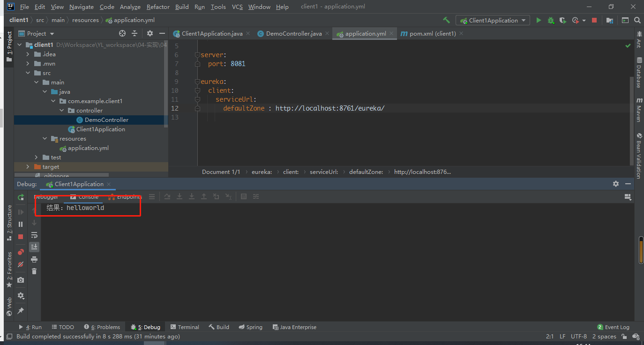Open the Navigate menu
The image size is (644, 345).
[82, 7]
